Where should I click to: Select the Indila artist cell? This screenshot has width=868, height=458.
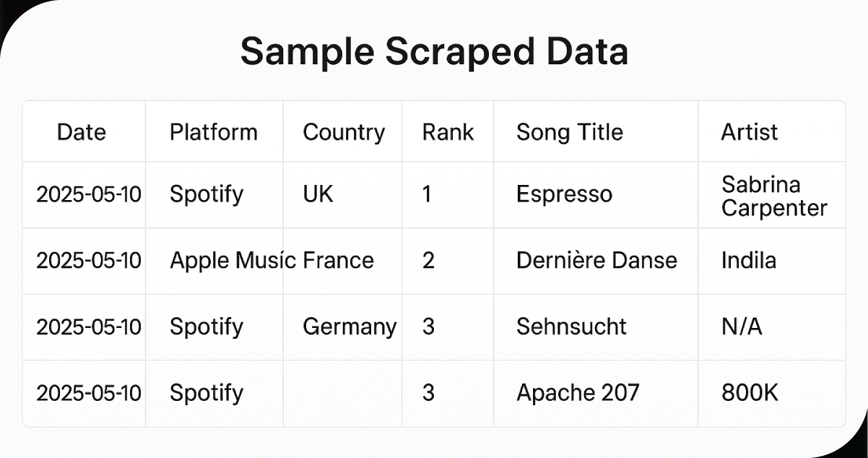(749, 260)
